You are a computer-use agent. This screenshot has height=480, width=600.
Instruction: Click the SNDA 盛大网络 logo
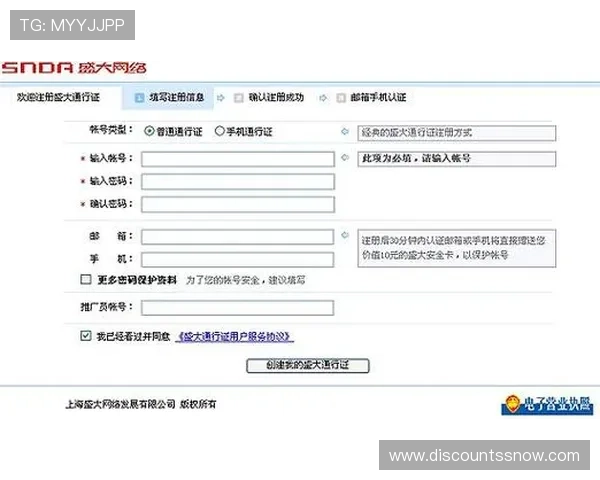(74, 68)
